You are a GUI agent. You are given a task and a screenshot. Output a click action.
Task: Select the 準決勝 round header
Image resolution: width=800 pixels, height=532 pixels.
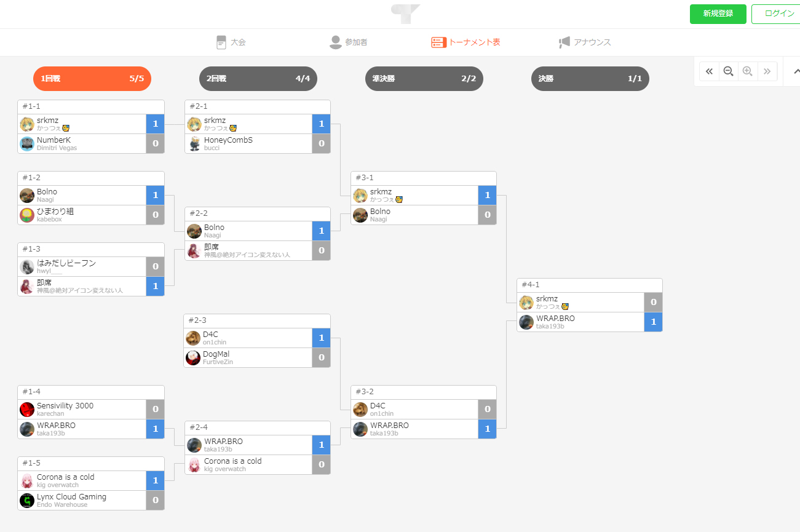(424, 79)
